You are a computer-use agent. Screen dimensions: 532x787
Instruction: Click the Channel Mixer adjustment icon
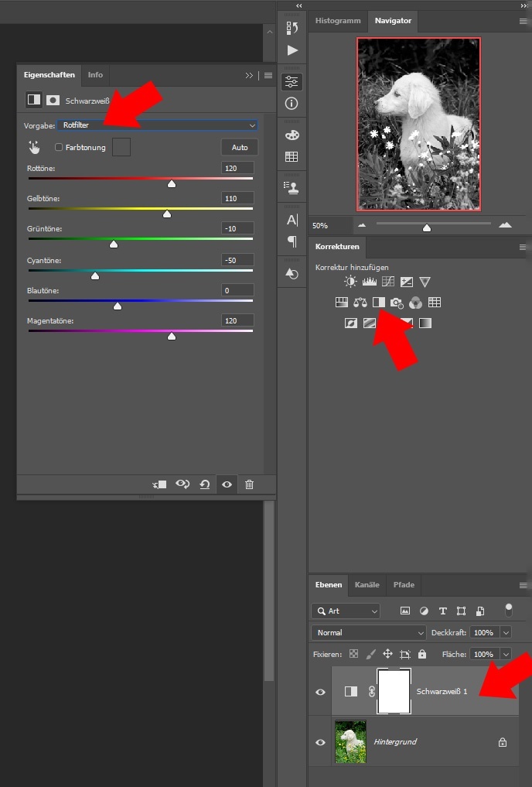coord(416,303)
